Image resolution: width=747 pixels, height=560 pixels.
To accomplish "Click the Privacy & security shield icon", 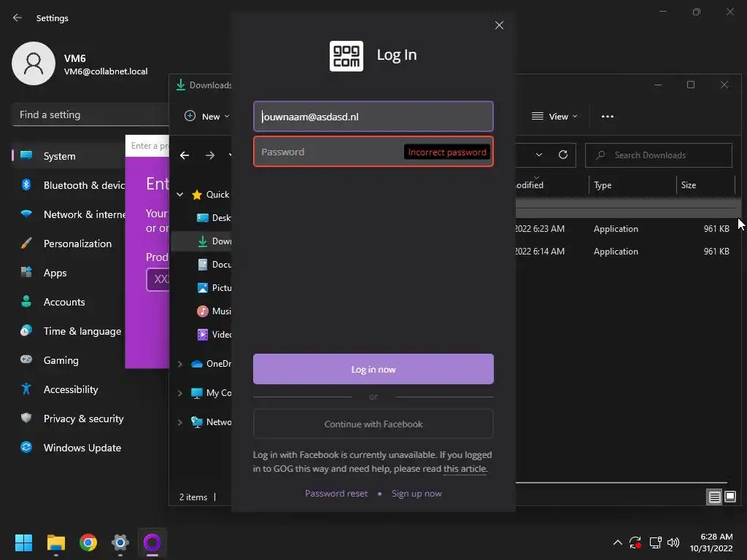I will [26, 418].
